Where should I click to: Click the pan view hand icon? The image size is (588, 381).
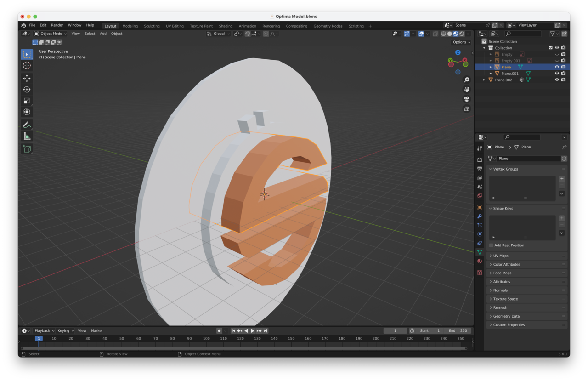pyautogui.click(x=467, y=89)
